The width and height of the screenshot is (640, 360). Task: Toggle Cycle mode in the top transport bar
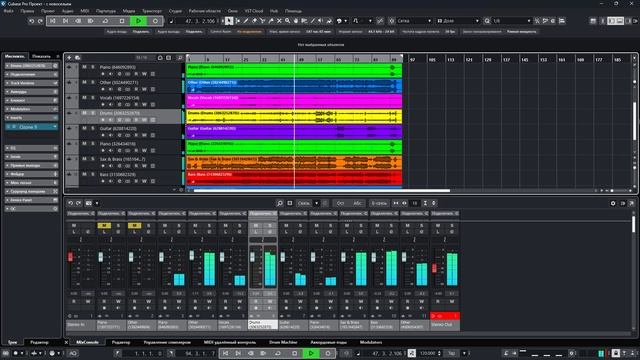105,21
